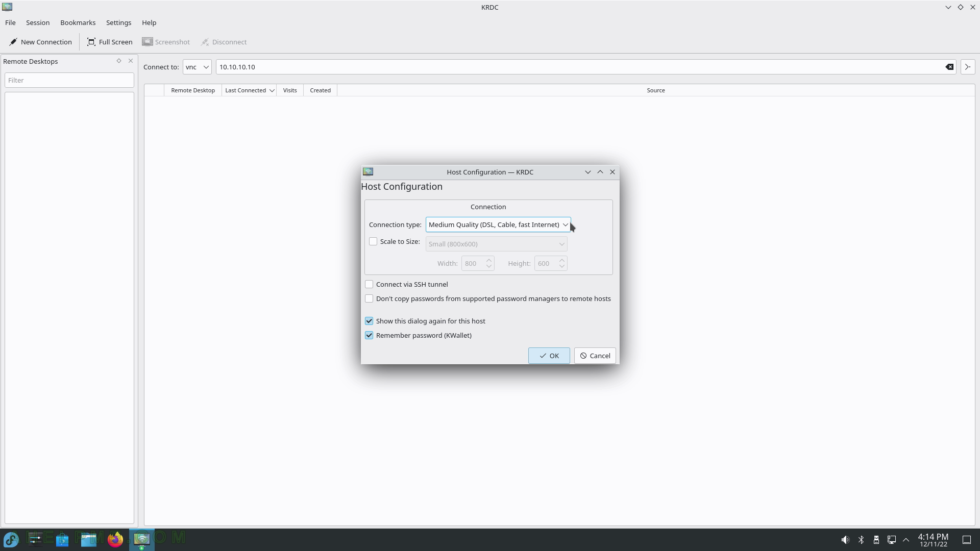Expand the hidden system tray icons
This screenshot has height=551, width=980.
[906, 539]
